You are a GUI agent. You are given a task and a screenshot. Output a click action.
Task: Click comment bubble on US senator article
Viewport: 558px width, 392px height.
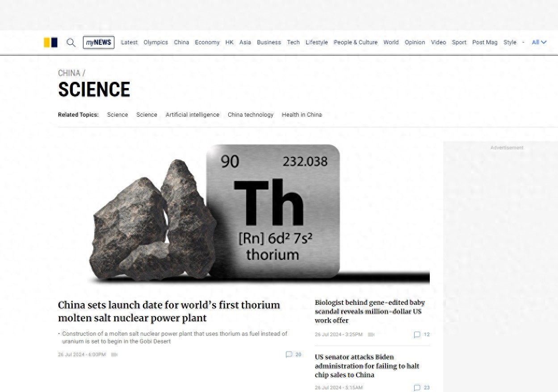point(417,388)
